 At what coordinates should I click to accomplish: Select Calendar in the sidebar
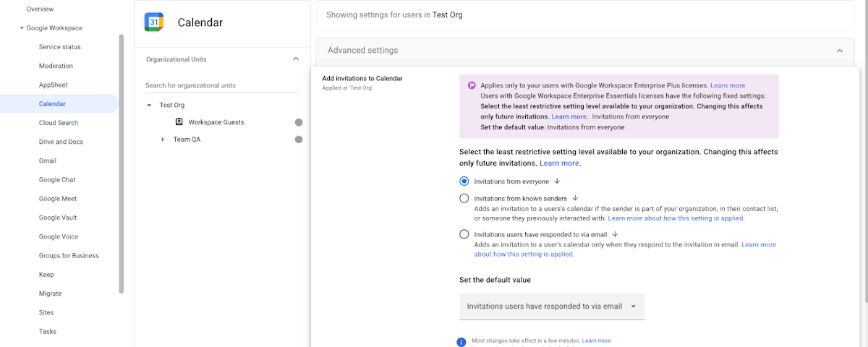pos(52,104)
